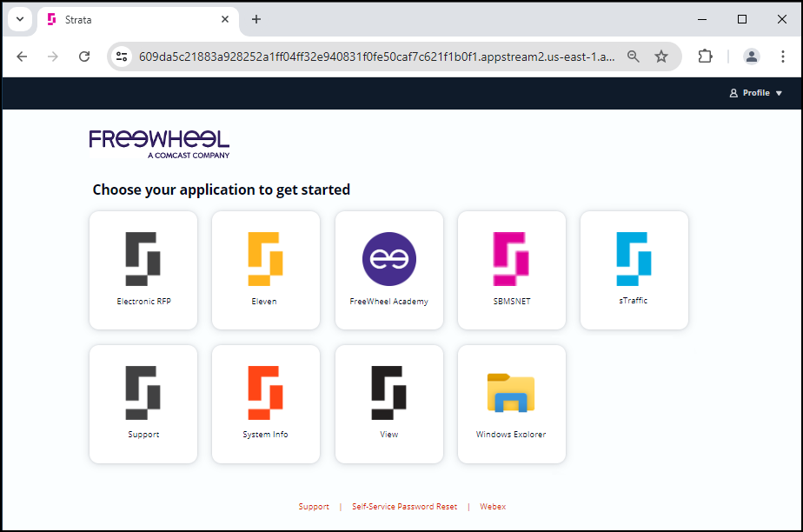
Task: Expand the tab search dropdown
Action: [20, 19]
